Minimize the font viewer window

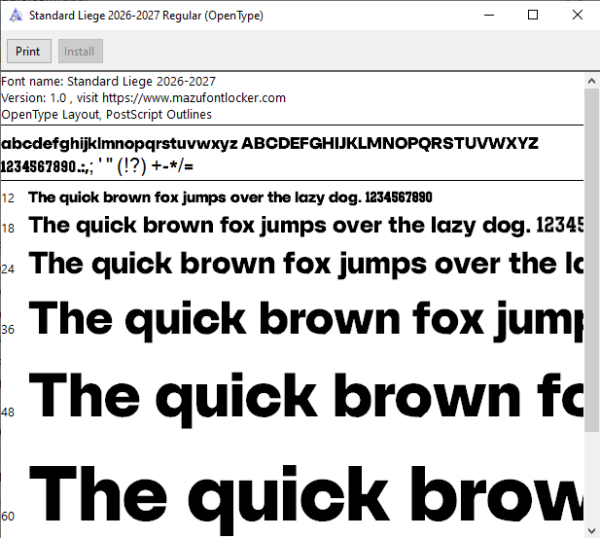(x=489, y=15)
